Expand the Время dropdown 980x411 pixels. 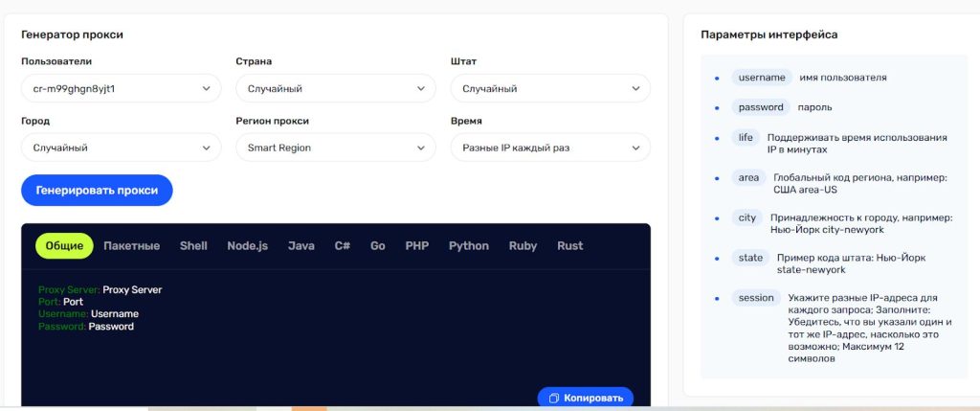click(549, 148)
